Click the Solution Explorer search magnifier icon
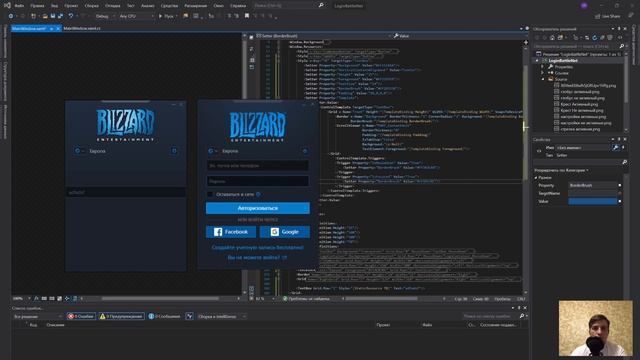Screen dimensions: 640x360 tap(621, 46)
